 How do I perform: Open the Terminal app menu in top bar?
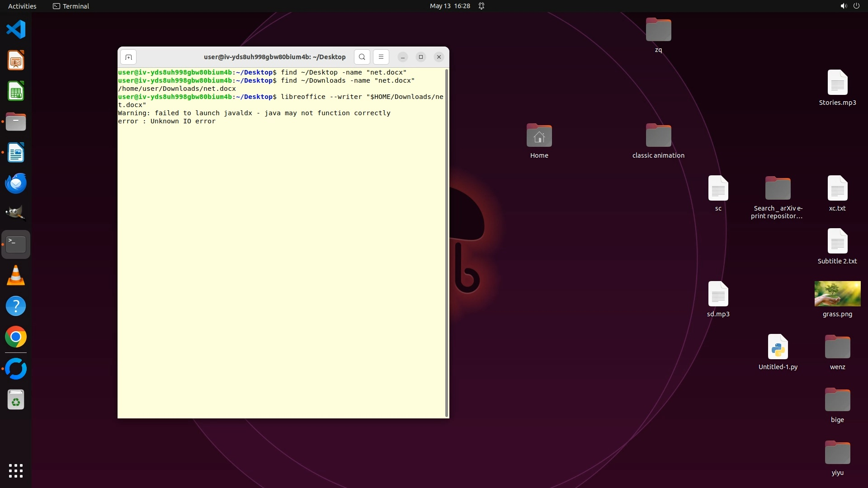pos(71,6)
